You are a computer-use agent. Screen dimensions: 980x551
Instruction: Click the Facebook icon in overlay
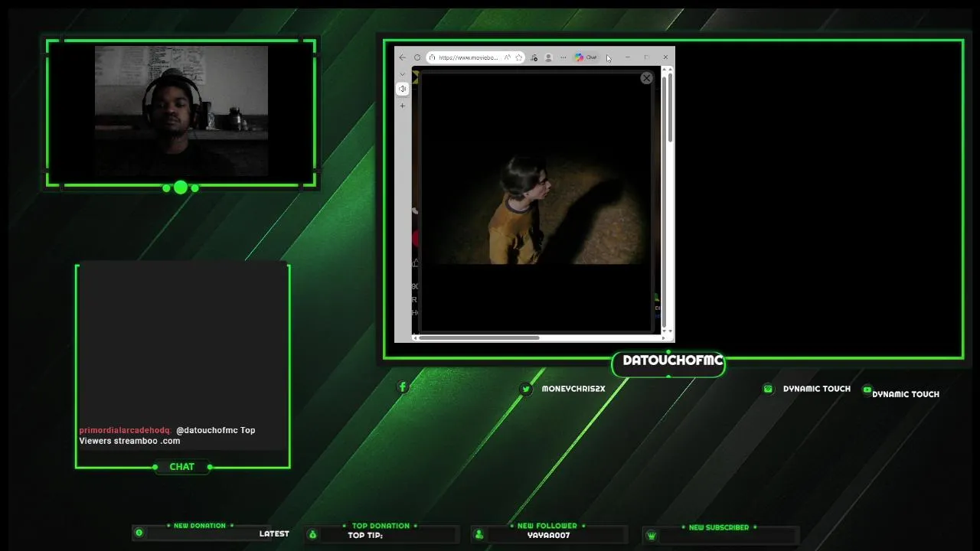403,387
